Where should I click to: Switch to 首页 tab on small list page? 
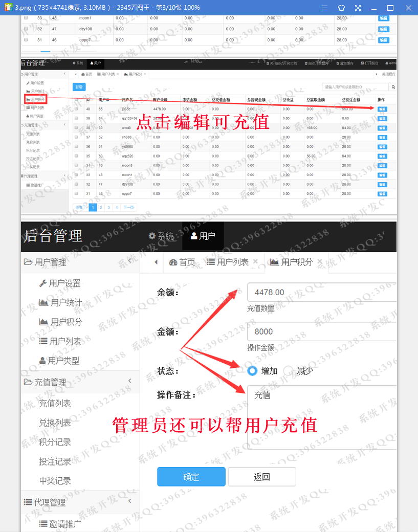tap(87, 74)
